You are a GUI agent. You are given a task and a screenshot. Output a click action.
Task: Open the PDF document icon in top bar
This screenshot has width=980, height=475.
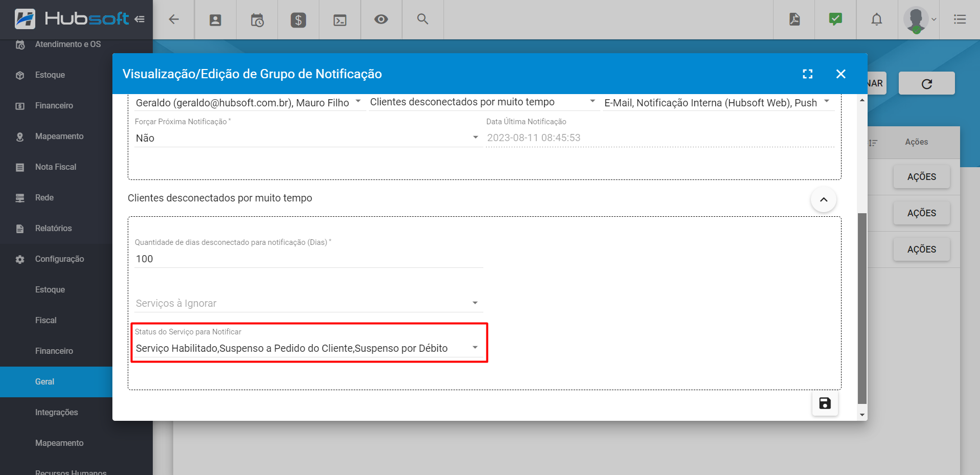[x=794, y=19]
